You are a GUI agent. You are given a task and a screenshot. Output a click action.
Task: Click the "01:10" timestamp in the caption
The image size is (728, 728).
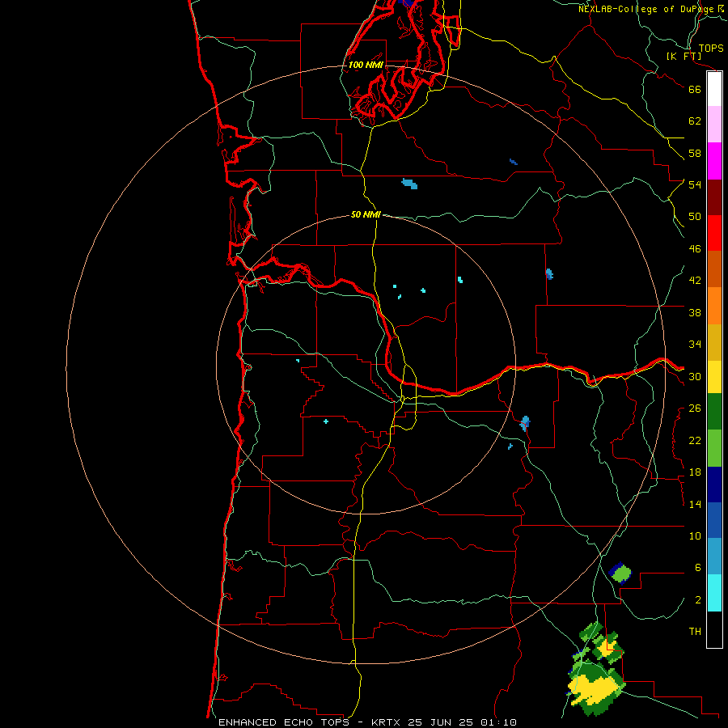coord(498,722)
